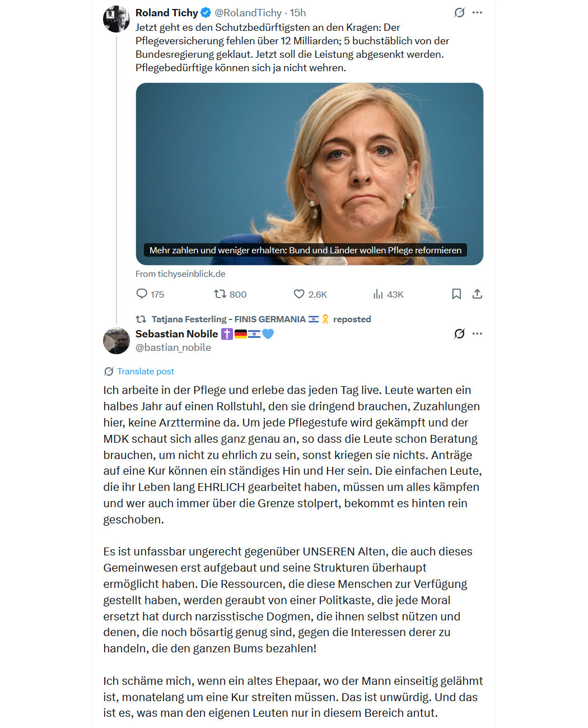Open Roland Tichy's profile avatar
The width and height of the screenshot is (588, 728).
coord(116,19)
